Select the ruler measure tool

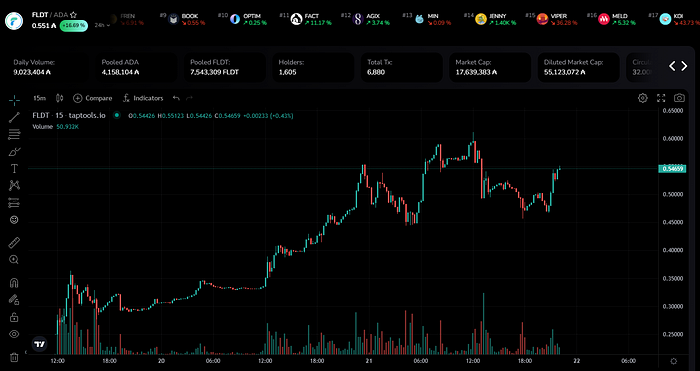pyautogui.click(x=14, y=243)
